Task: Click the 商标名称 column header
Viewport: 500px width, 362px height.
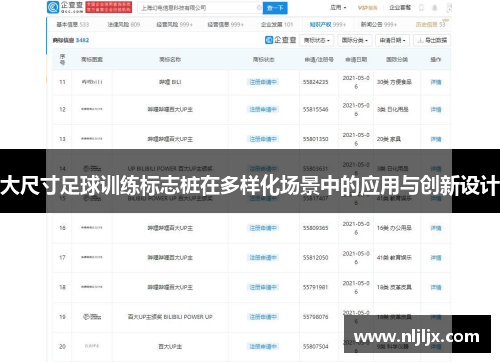Action: pyautogui.click(x=170, y=60)
